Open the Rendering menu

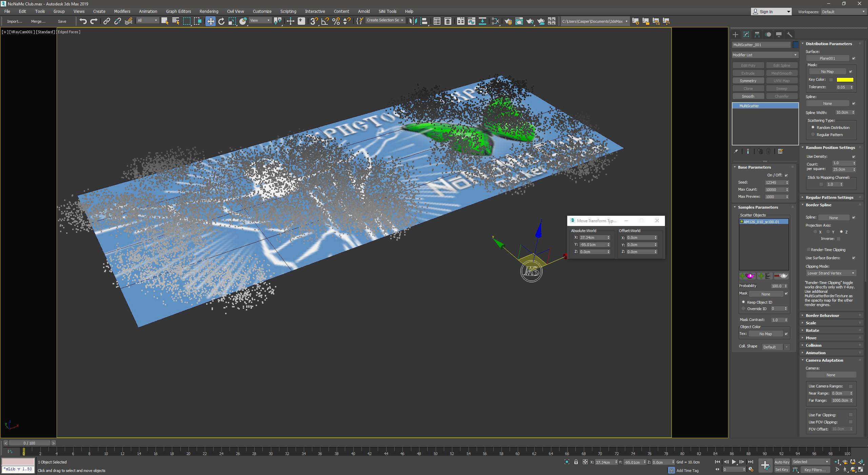pos(209,11)
